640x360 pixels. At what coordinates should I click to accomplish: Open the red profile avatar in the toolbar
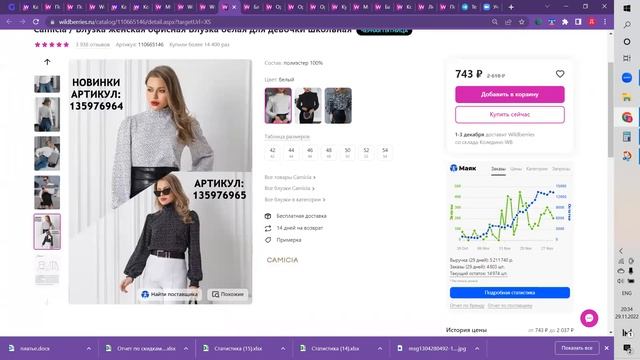(592, 22)
